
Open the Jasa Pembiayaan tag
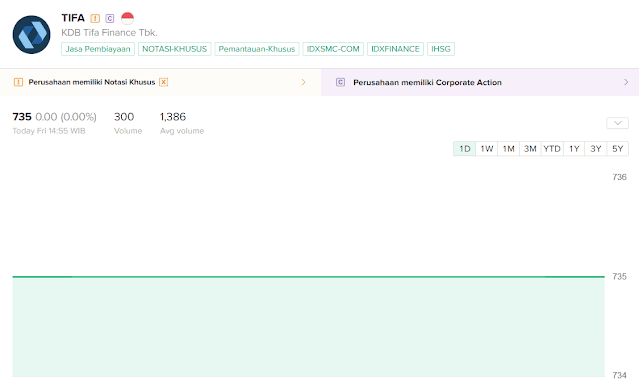click(x=98, y=49)
